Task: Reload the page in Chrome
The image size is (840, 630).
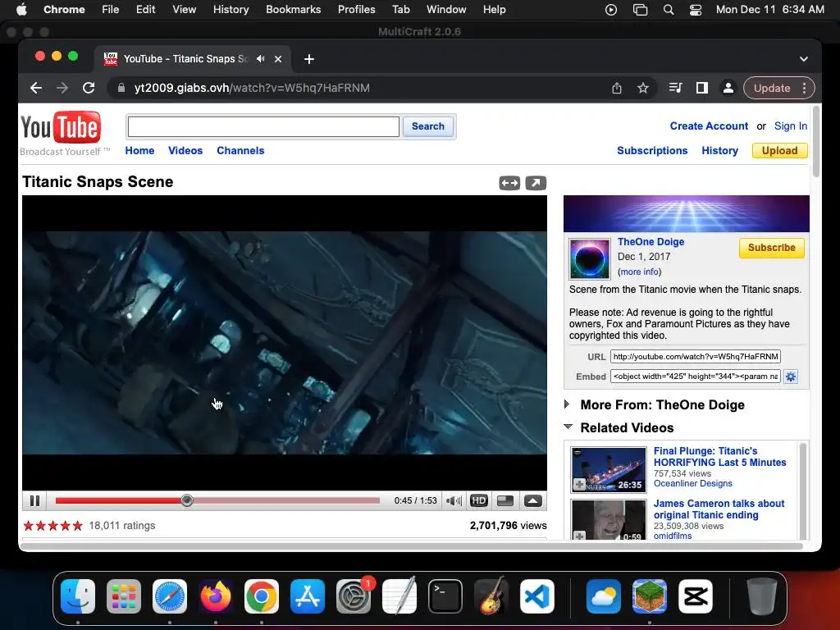Action: 89,88
